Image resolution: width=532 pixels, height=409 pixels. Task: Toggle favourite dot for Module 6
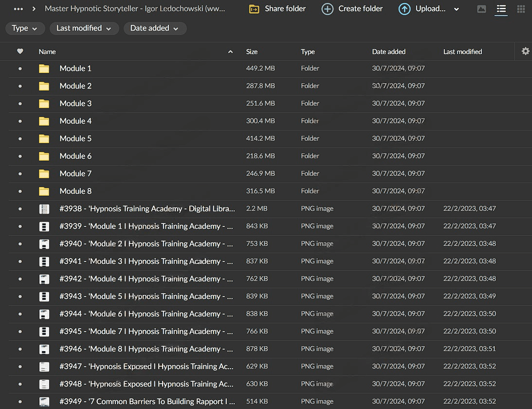click(x=20, y=156)
